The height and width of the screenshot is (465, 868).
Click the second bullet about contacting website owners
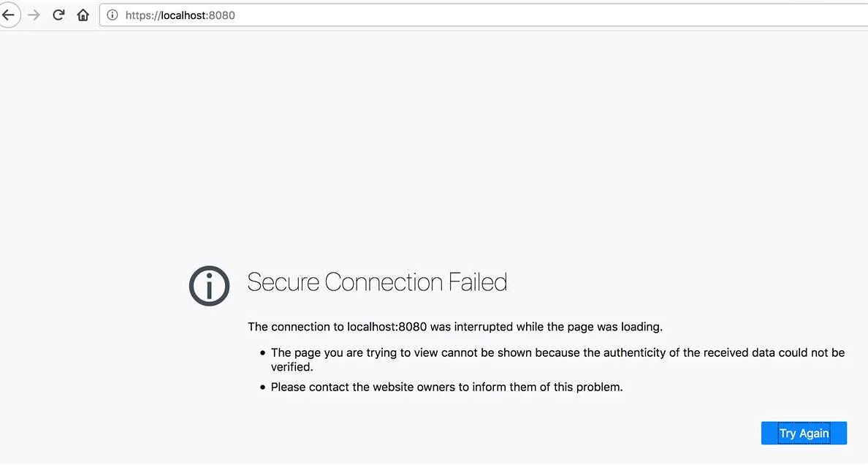click(x=446, y=387)
